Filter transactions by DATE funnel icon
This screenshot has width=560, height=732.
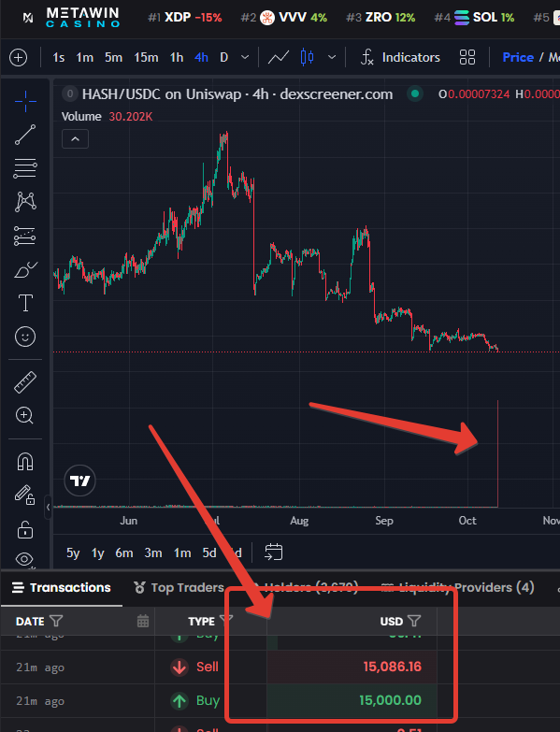(56, 621)
